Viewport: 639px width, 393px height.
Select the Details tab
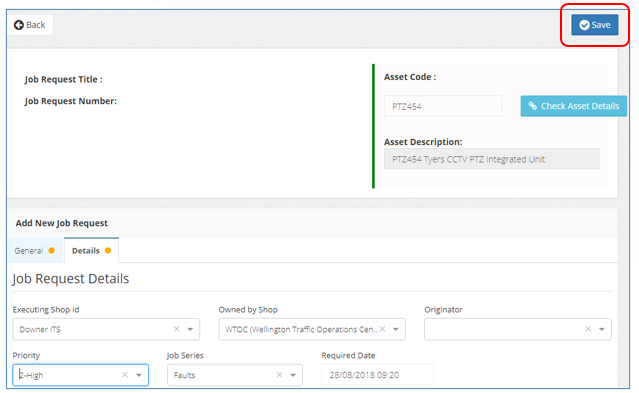(91, 250)
